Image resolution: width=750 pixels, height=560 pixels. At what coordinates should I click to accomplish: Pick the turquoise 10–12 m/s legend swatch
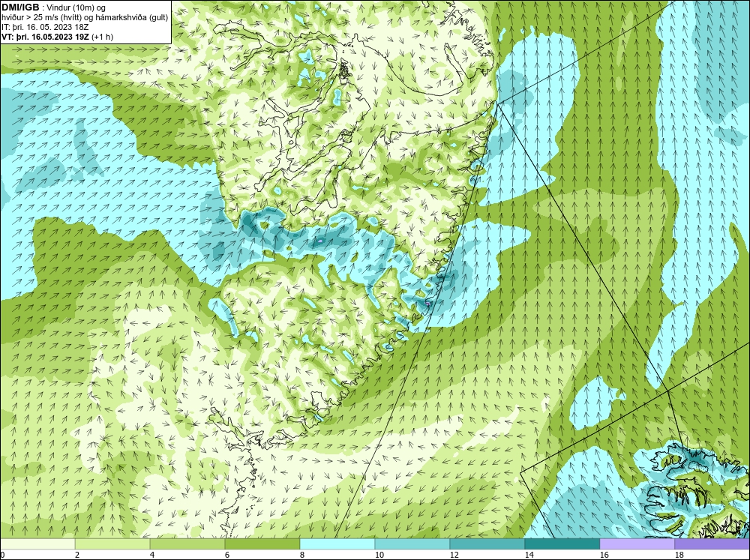412,544
